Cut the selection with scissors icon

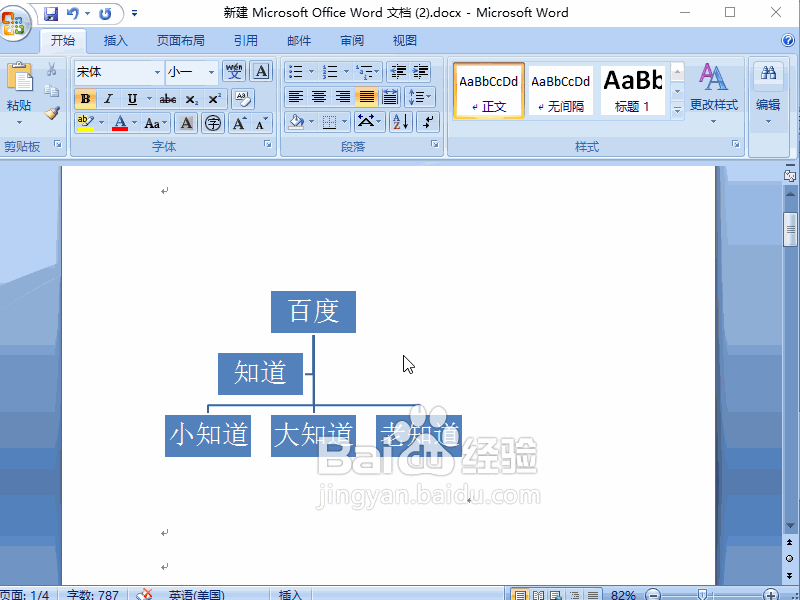click(x=52, y=69)
